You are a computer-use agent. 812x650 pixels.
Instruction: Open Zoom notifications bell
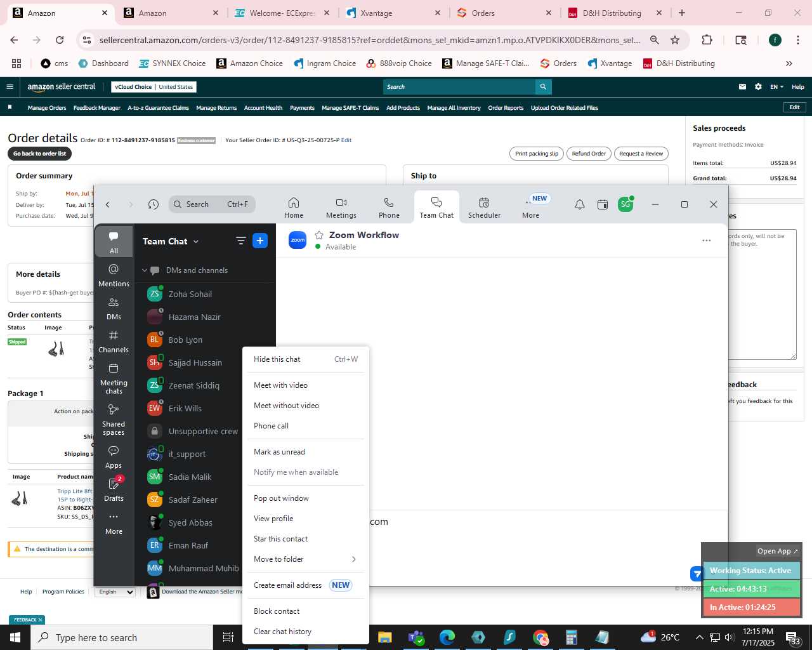pos(579,204)
